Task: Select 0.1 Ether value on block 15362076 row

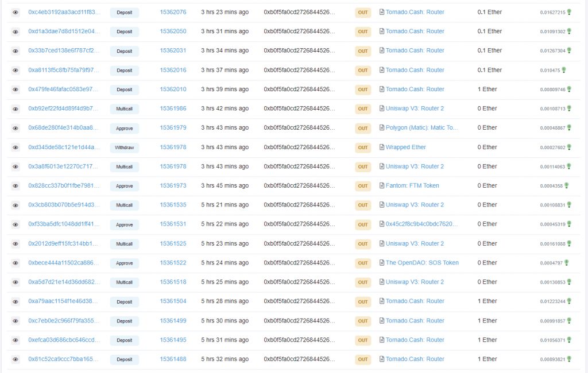Action: pyautogui.click(x=489, y=12)
